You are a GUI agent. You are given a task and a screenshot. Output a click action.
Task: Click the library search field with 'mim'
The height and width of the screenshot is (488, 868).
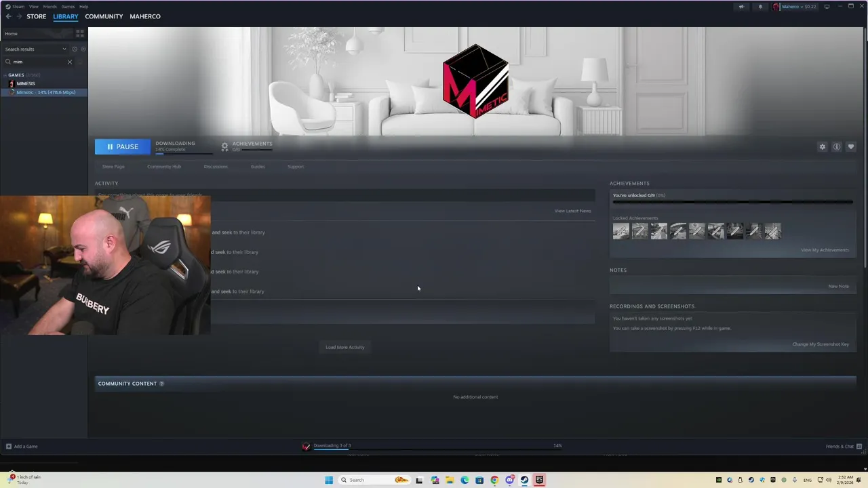pos(39,62)
